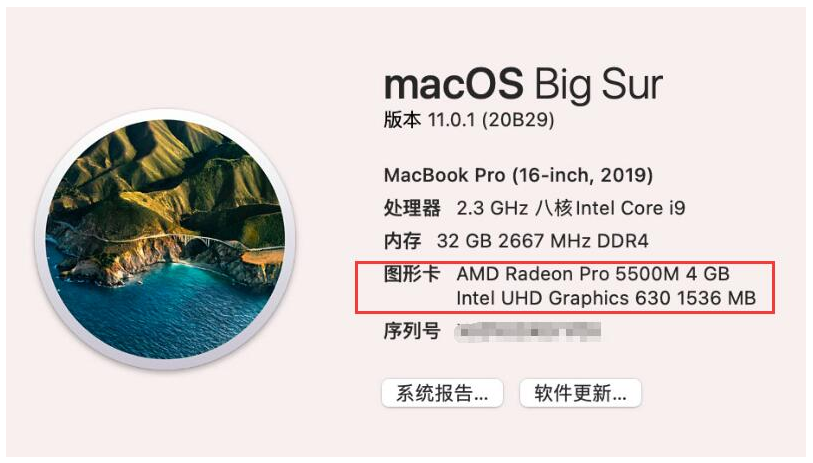Select the 32 GB 2667 MHz DDR4 text

[542, 241]
